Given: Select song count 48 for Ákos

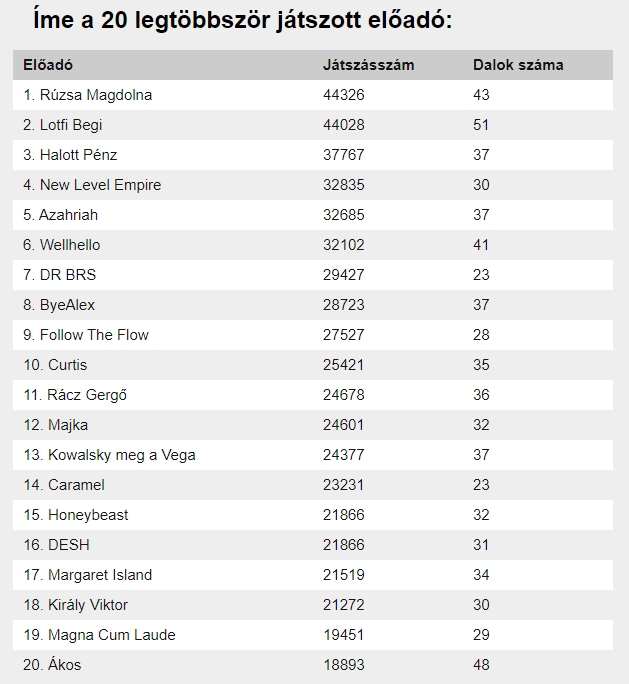Looking at the screenshot, I should point(481,665).
